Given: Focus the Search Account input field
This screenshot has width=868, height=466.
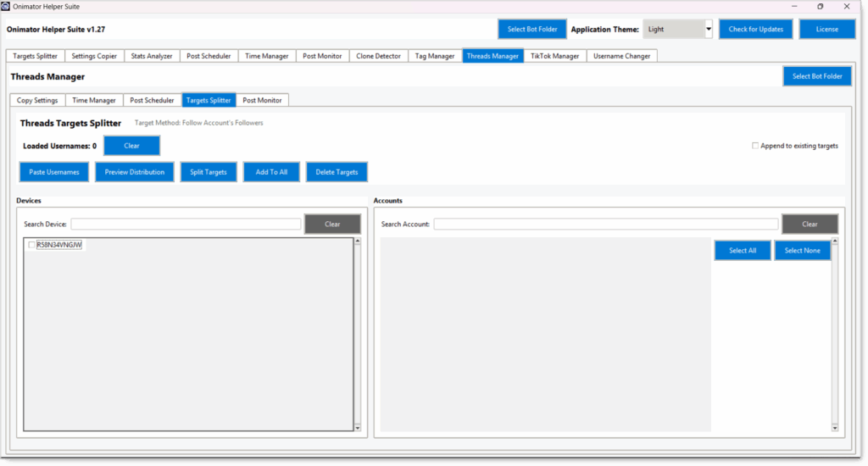Looking at the screenshot, I should coord(605,225).
